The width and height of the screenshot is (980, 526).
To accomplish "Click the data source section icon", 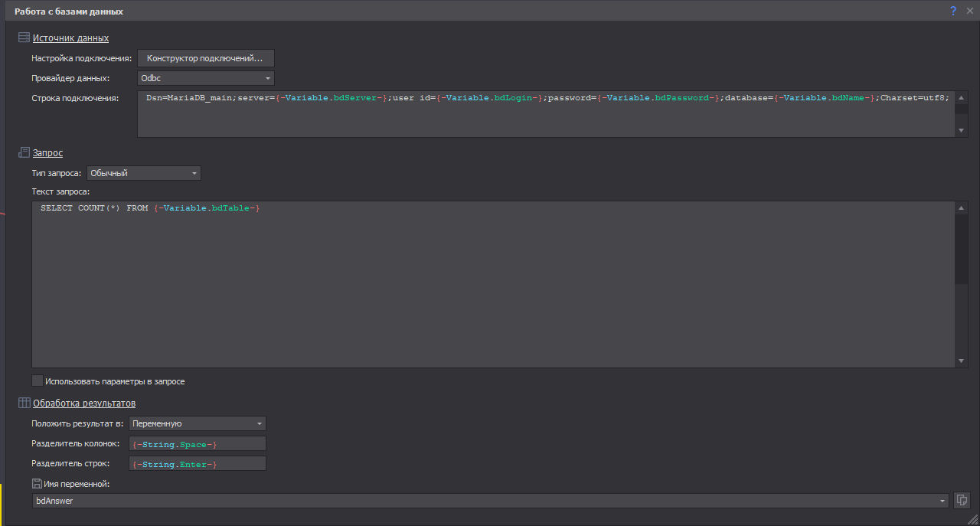I will tap(24, 38).
